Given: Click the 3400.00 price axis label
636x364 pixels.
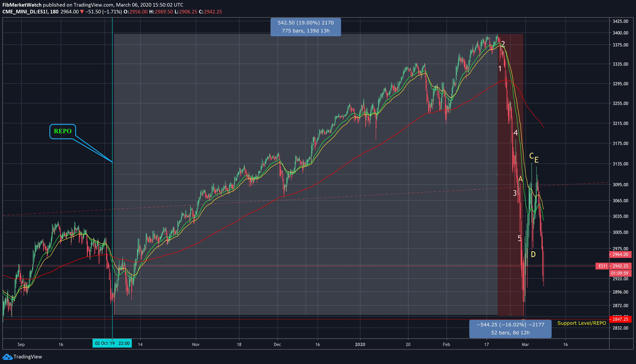Looking at the screenshot, I should (x=620, y=33).
